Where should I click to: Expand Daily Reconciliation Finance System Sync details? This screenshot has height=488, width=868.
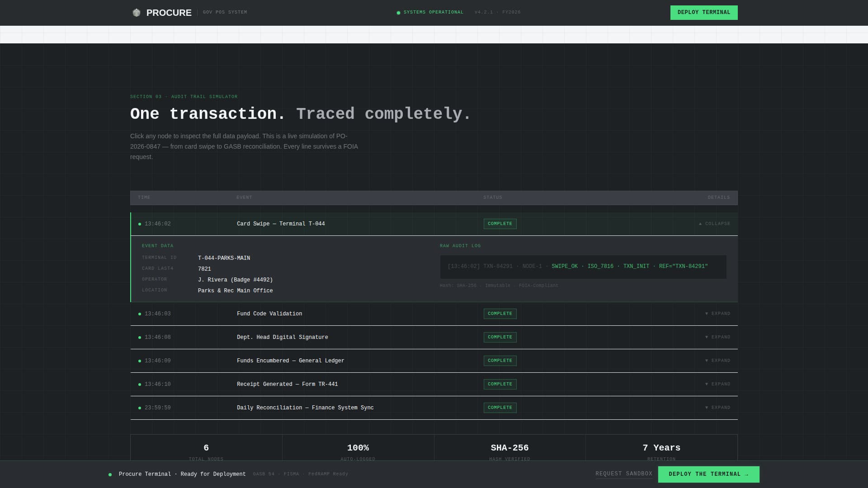tap(717, 408)
